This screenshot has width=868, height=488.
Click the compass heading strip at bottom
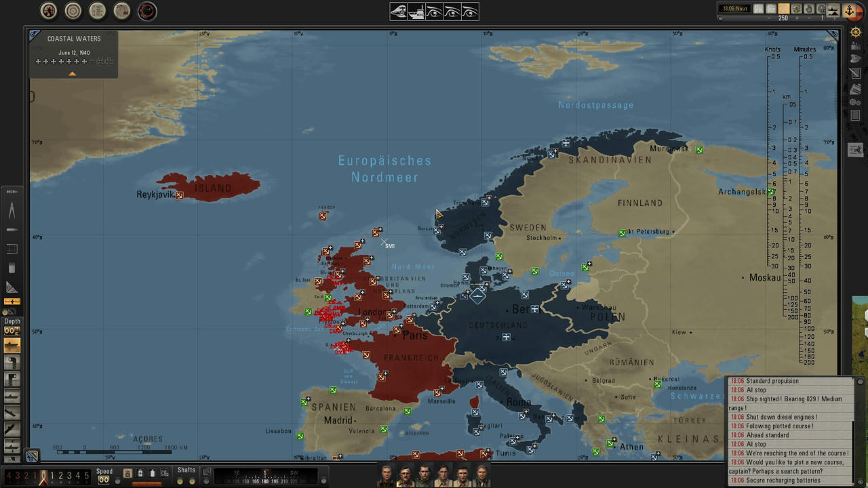[265, 476]
